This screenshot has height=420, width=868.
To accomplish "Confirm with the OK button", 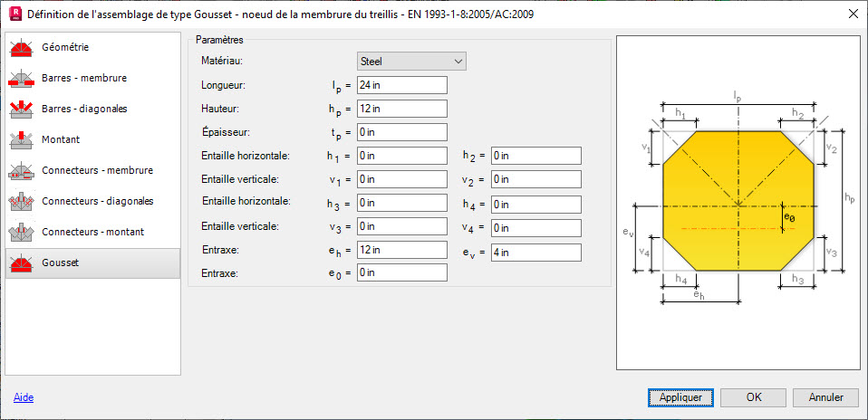I will click(753, 397).
